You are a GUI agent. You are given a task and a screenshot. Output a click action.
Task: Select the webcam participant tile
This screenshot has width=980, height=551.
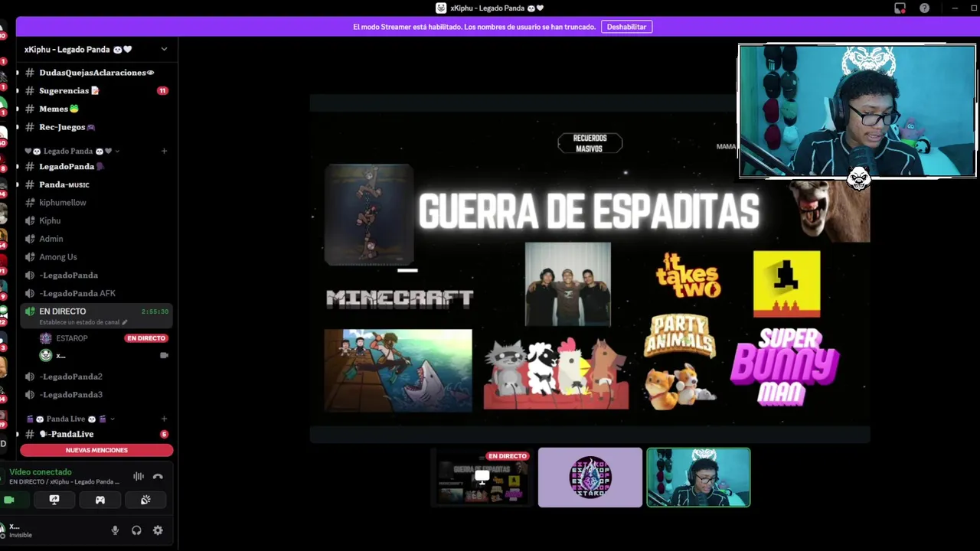pos(698,478)
